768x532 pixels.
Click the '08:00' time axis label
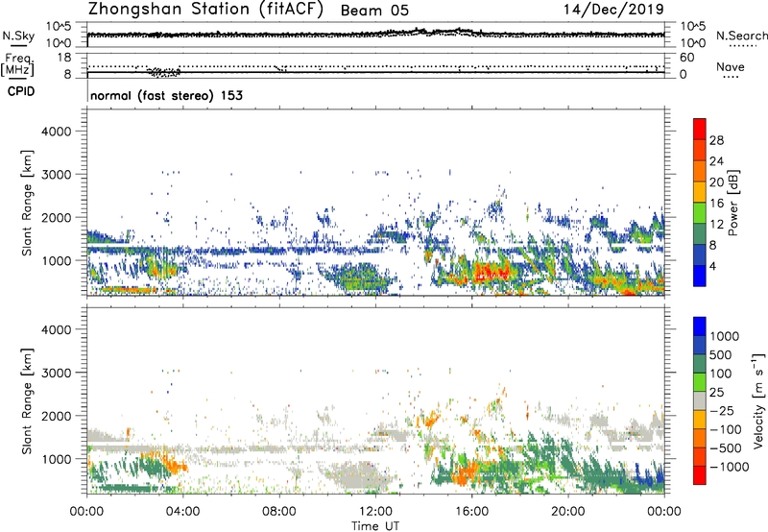tap(279, 512)
